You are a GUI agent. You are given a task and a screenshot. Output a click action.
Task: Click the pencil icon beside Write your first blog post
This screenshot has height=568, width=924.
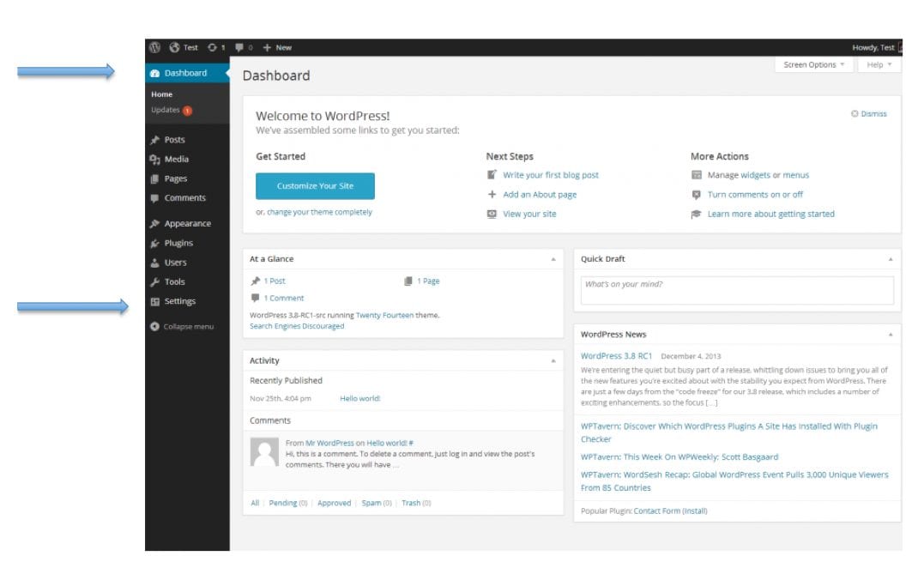pos(492,174)
